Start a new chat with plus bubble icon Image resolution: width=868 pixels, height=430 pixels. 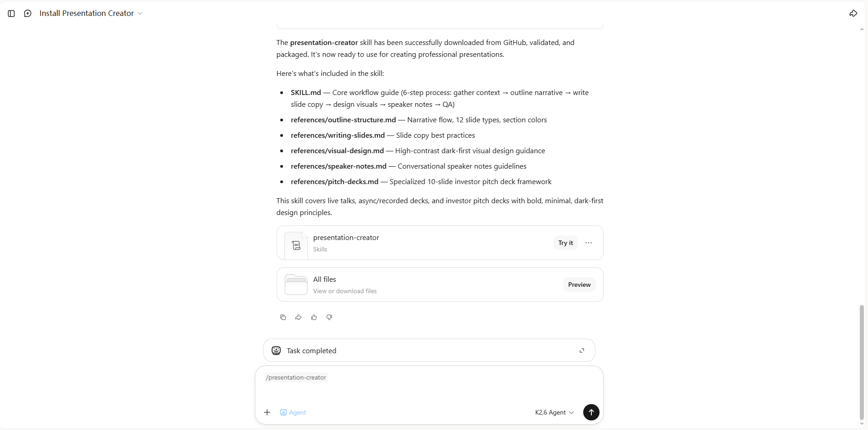(x=28, y=14)
